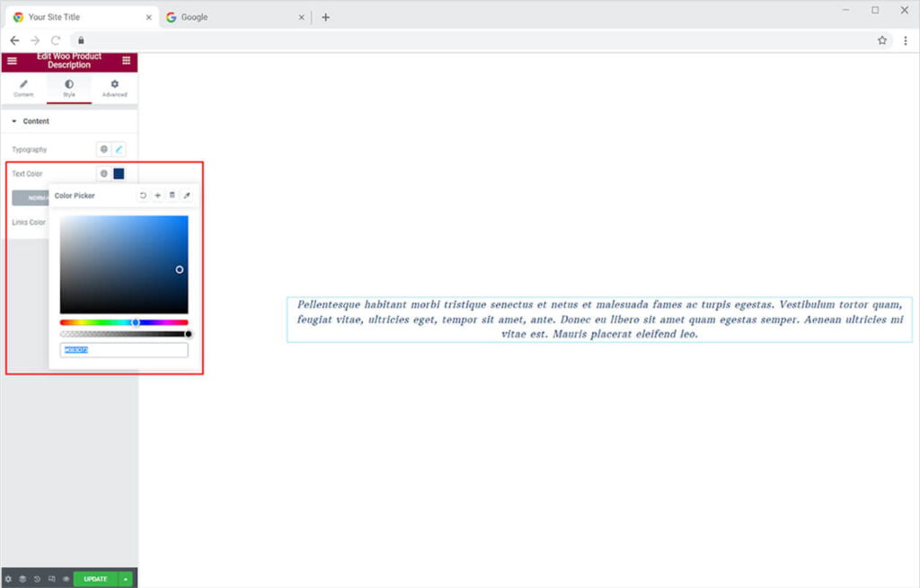920x588 pixels.
Task: Open page settings gear in bottom bar
Action: click(8, 579)
